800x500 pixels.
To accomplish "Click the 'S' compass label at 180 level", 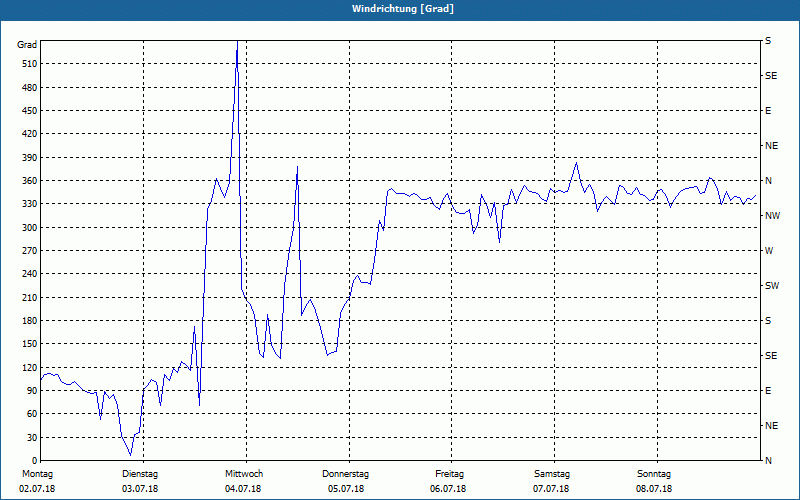I will (x=768, y=320).
